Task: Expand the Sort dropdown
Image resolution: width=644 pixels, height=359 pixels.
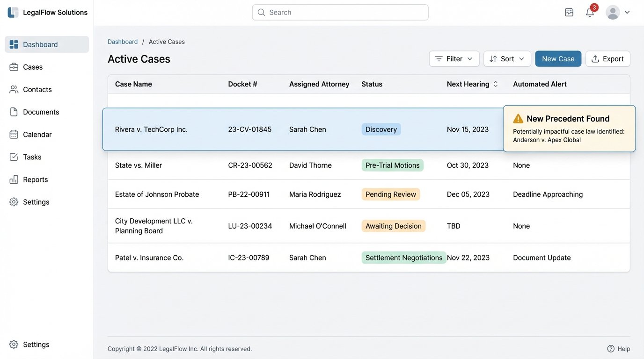Action: tap(507, 58)
